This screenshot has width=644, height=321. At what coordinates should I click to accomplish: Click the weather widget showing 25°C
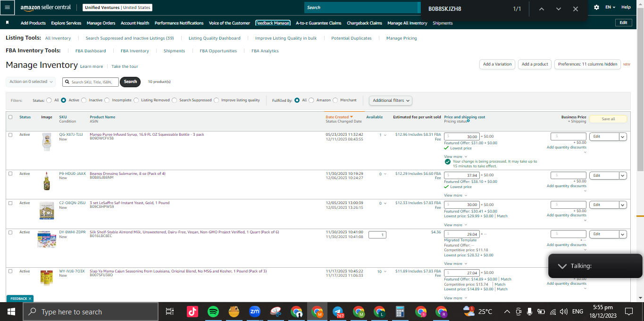point(478,312)
